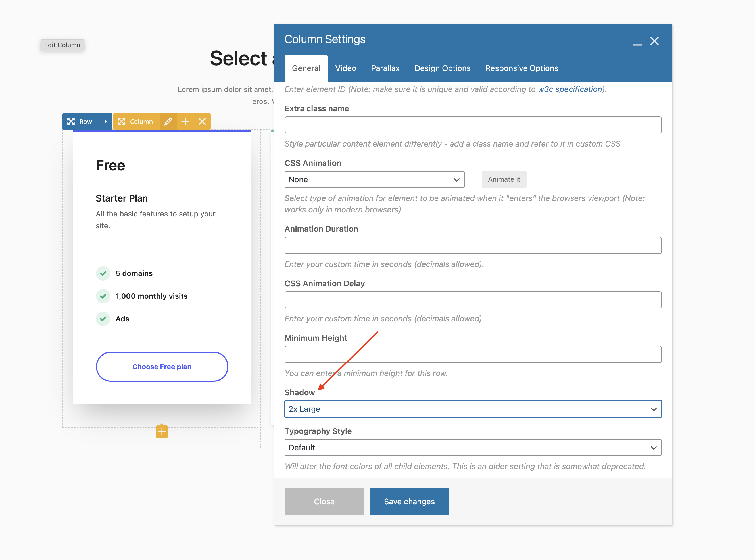Delete column with the X icon
This screenshot has width=755, height=560.
point(203,121)
